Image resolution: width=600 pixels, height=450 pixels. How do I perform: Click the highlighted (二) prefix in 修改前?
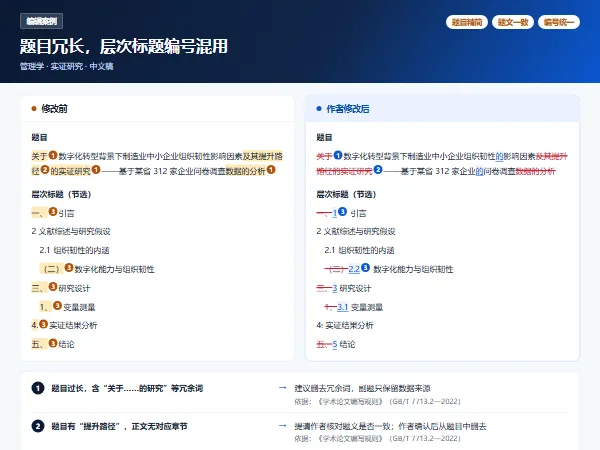pos(52,269)
